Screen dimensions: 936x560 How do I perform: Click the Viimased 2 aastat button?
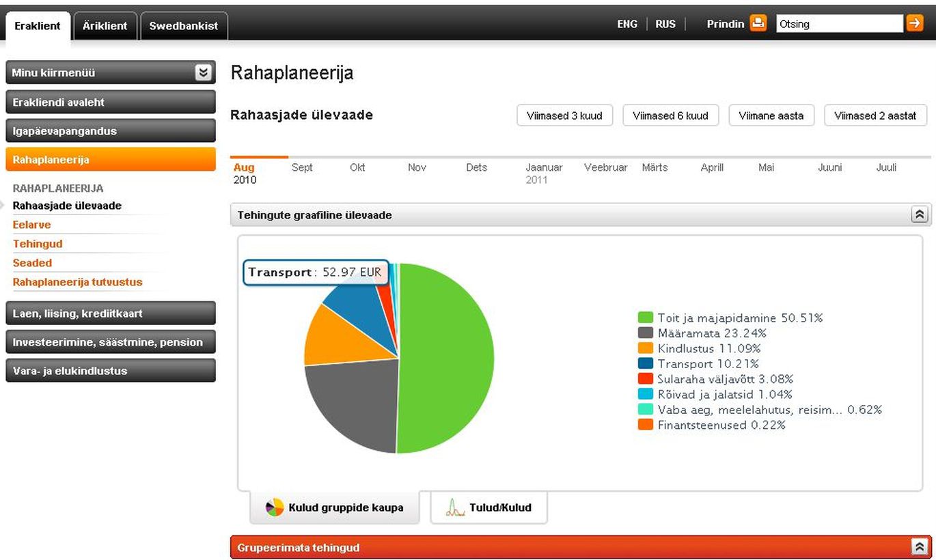point(875,115)
